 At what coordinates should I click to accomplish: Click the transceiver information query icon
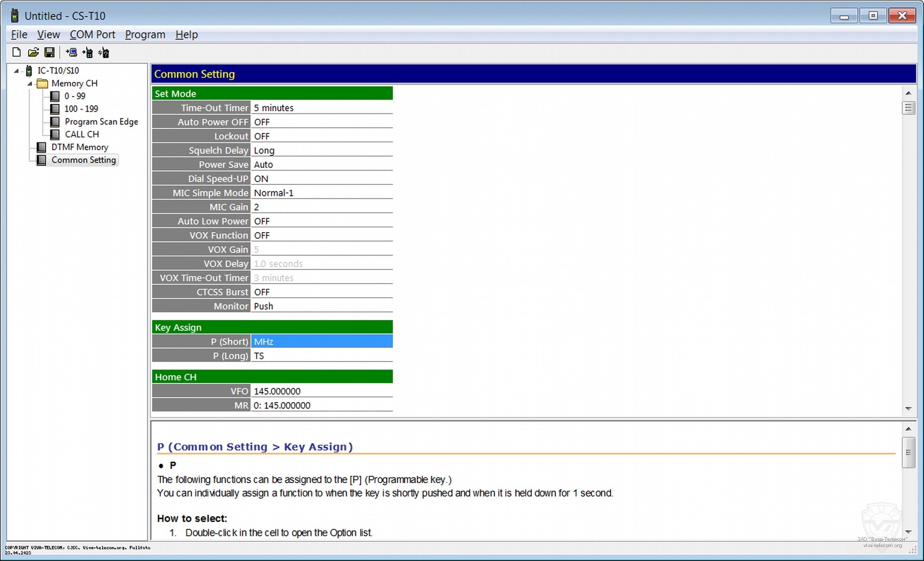click(104, 52)
